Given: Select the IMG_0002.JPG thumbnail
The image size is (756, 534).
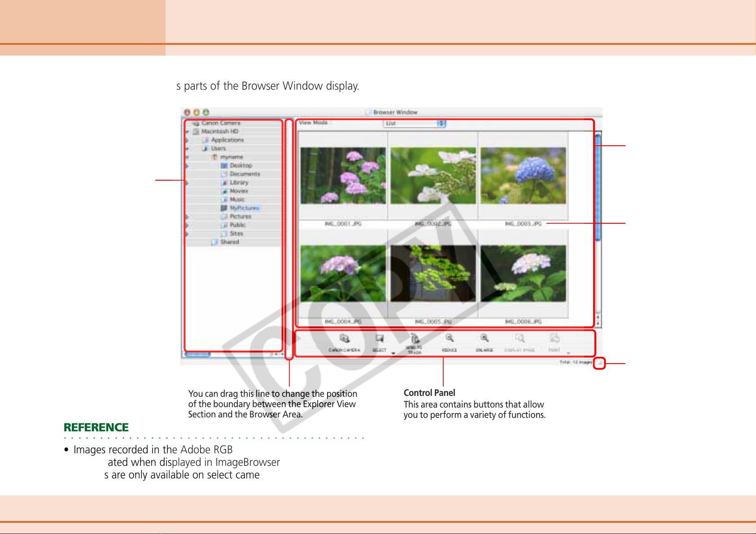Looking at the screenshot, I should pyautogui.click(x=433, y=176).
